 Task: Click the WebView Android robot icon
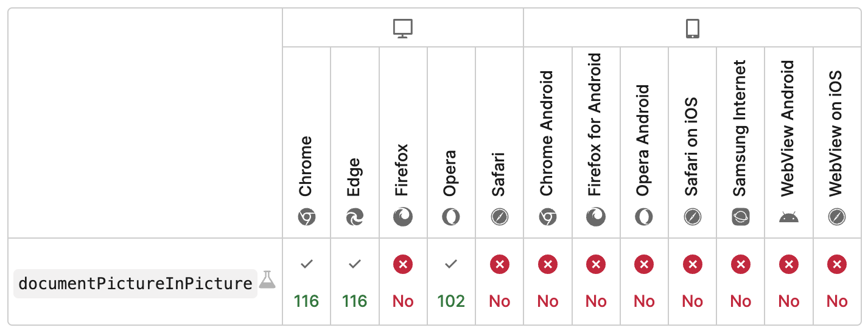[789, 217]
